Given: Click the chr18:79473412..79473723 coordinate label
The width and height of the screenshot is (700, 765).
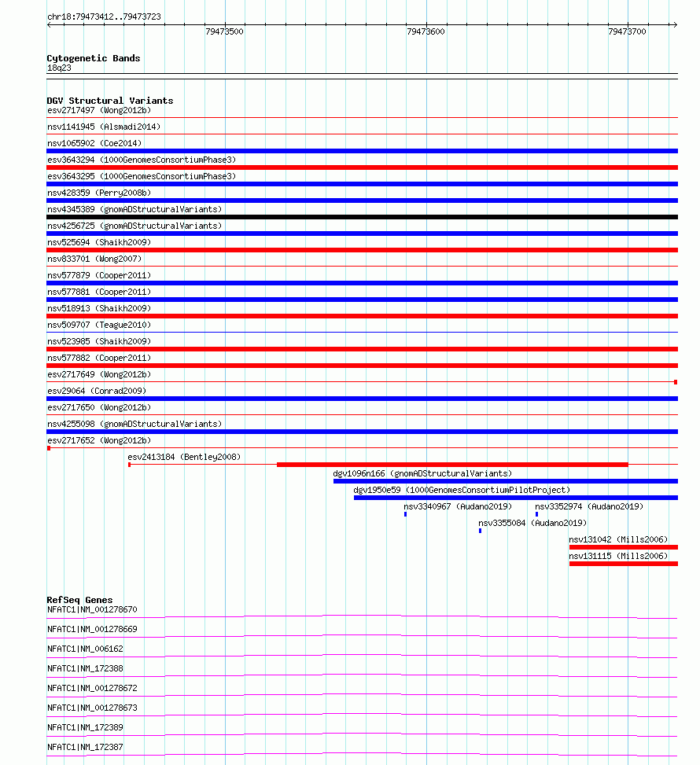Looking at the screenshot, I should pos(104,17).
